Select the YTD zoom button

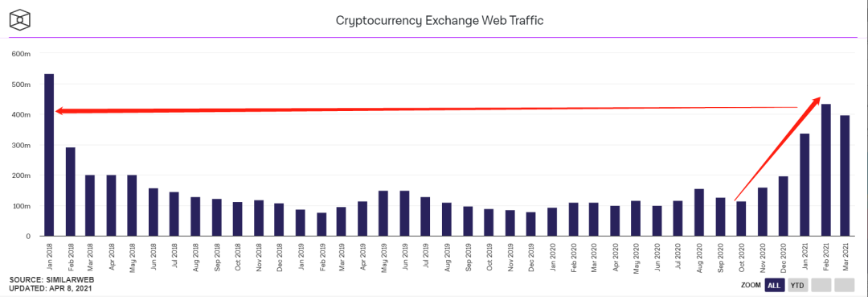(798, 286)
